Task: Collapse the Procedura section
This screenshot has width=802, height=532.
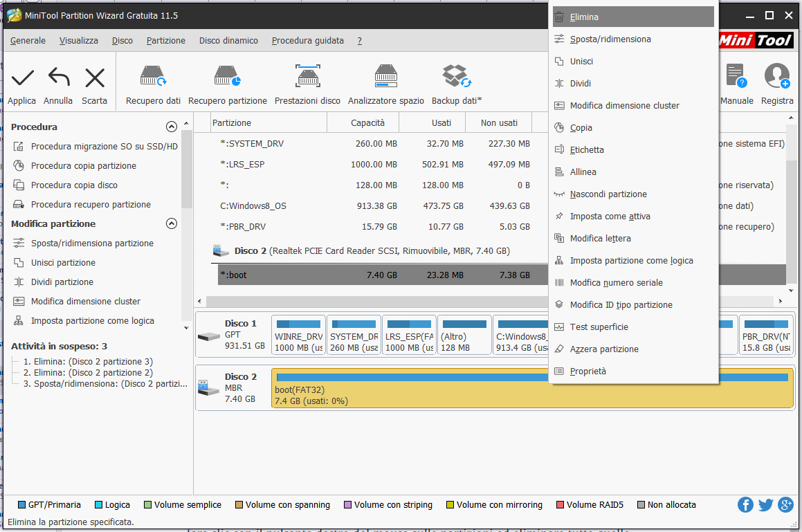Action: tap(172, 127)
